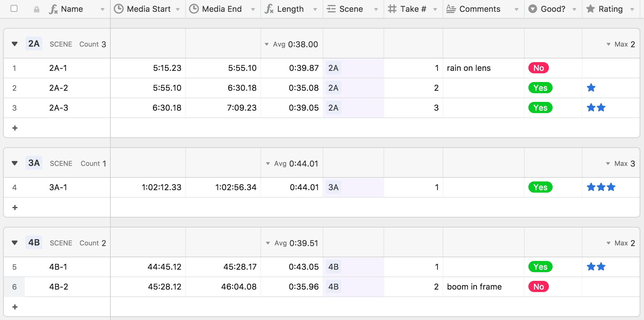644x320 pixels.
Task: Click the clock icon of Media Start
Action: pos(119,9)
